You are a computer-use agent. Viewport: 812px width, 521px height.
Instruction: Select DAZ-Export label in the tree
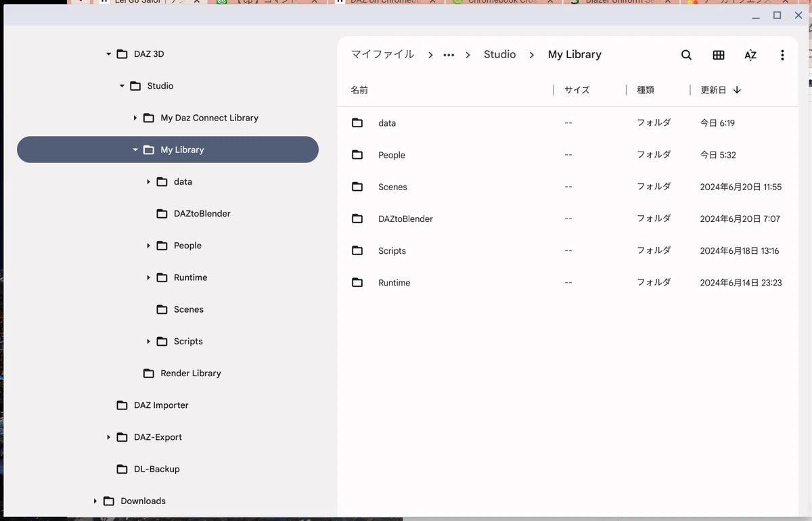(x=158, y=437)
